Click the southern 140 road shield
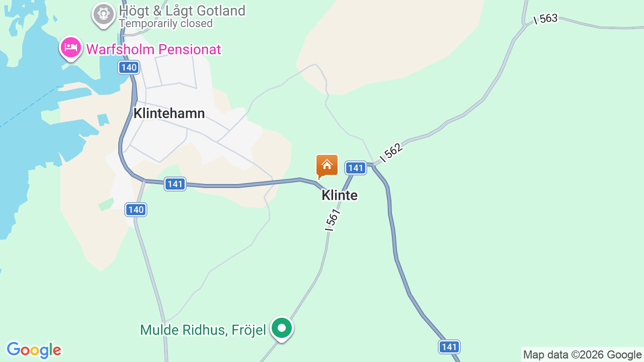Screen dimensions: 644x362 pos(136,210)
